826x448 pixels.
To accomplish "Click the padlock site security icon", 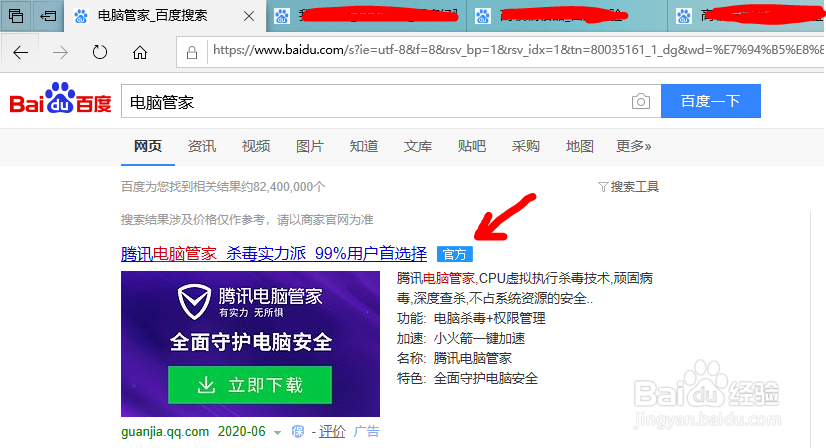I will [192, 53].
